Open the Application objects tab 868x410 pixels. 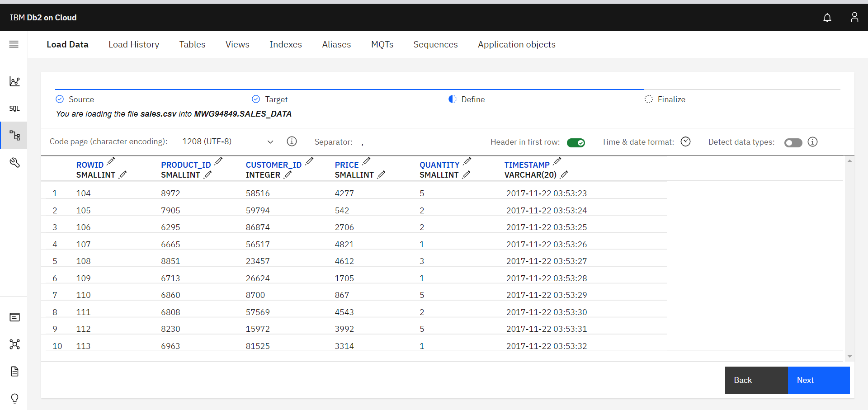(517, 44)
